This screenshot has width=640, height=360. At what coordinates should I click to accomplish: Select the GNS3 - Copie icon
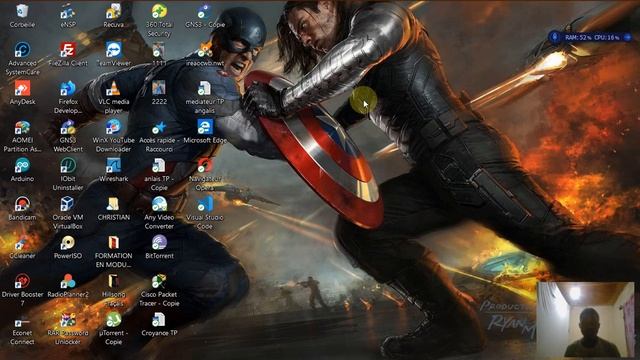point(205,11)
